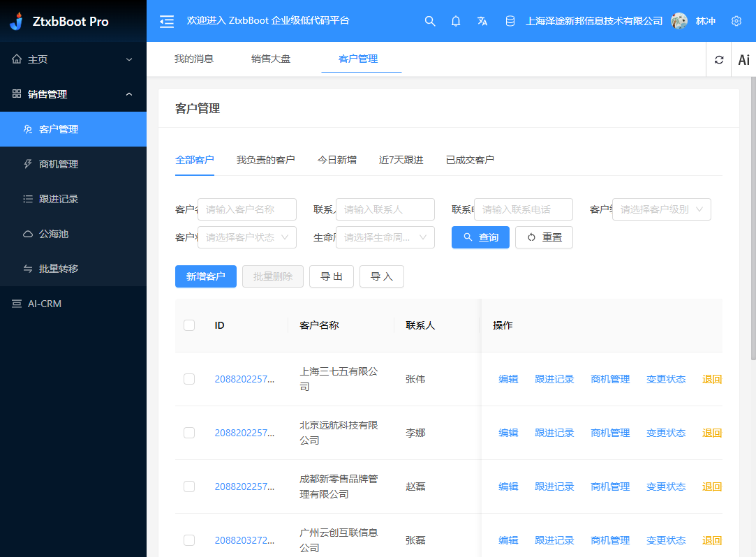Viewport: 756px width, 557px height.
Task: Open 跟进记录 in the sidebar
Action: (x=73, y=199)
